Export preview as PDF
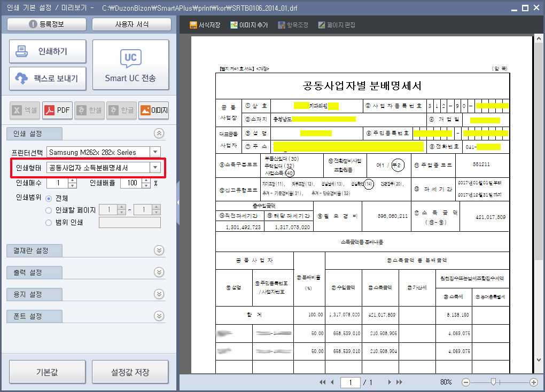This screenshot has width=545, height=392. click(x=57, y=110)
